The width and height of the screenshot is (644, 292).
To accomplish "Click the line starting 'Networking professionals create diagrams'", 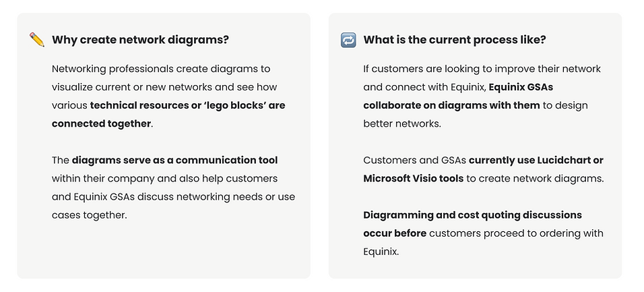I will [161, 69].
